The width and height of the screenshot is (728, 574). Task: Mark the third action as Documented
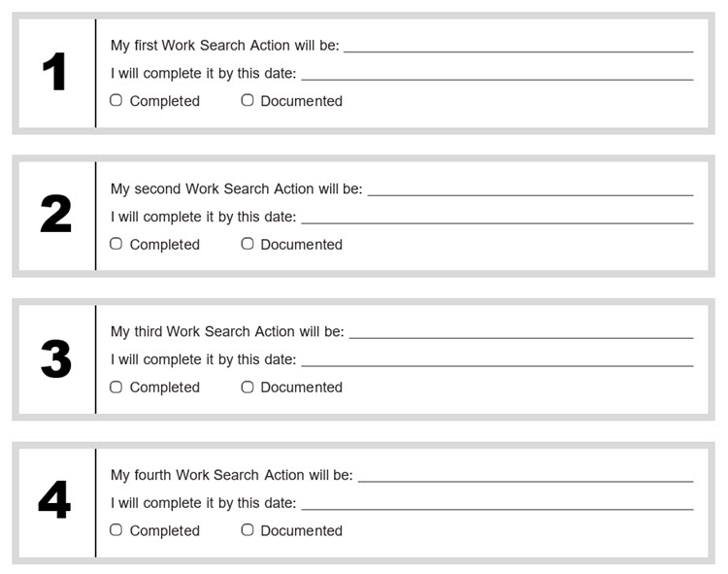click(248, 387)
